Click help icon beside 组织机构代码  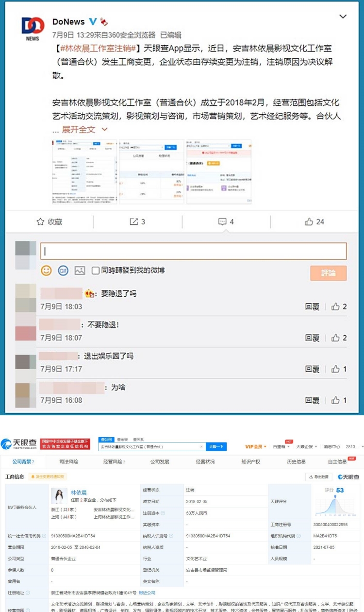[x=299, y=536]
